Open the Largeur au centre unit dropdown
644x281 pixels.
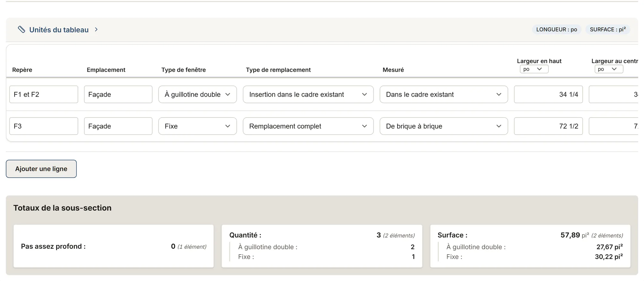[609, 69]
